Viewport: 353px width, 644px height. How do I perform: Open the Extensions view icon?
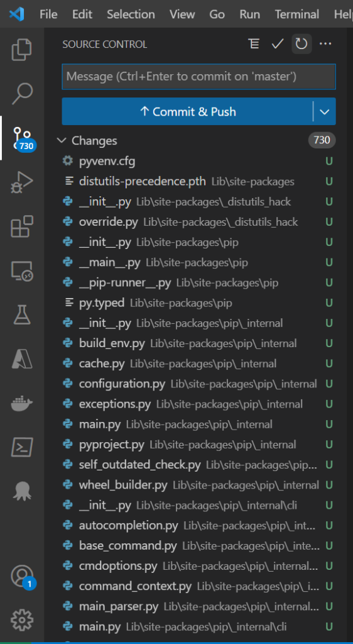(x=22, y=226)
